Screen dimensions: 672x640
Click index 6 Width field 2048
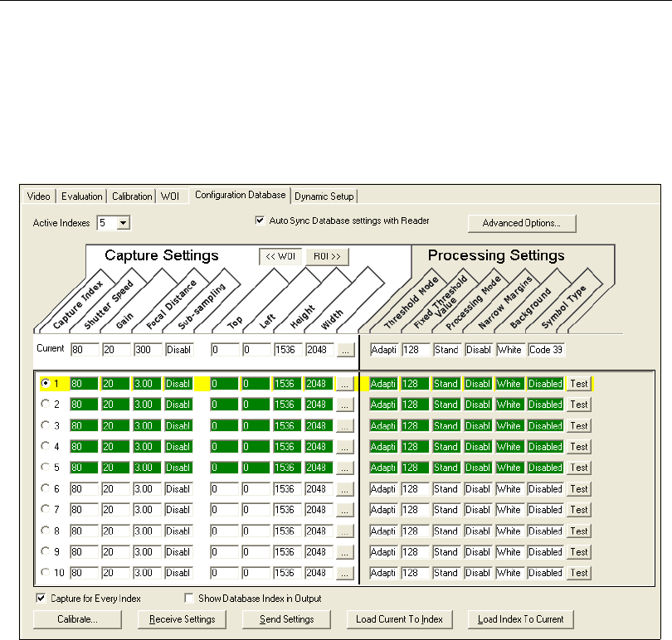[x=319, y=489]
